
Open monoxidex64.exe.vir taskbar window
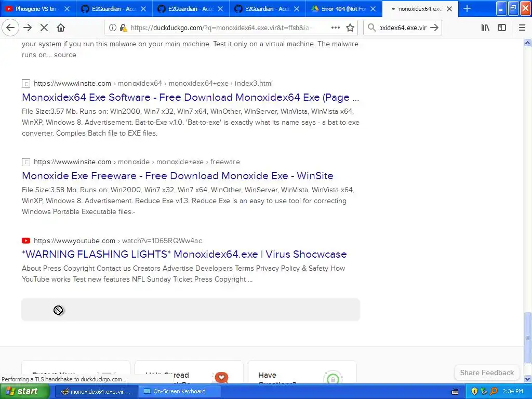96,392
